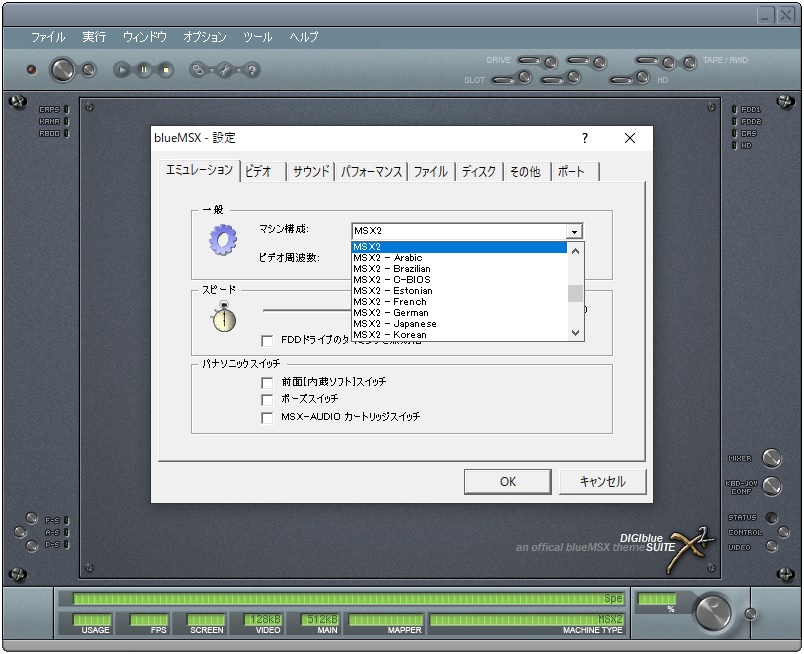This screenshot has width=804, height=654.
Task: Click the dialog help question mark button
Action: [585, 138]
